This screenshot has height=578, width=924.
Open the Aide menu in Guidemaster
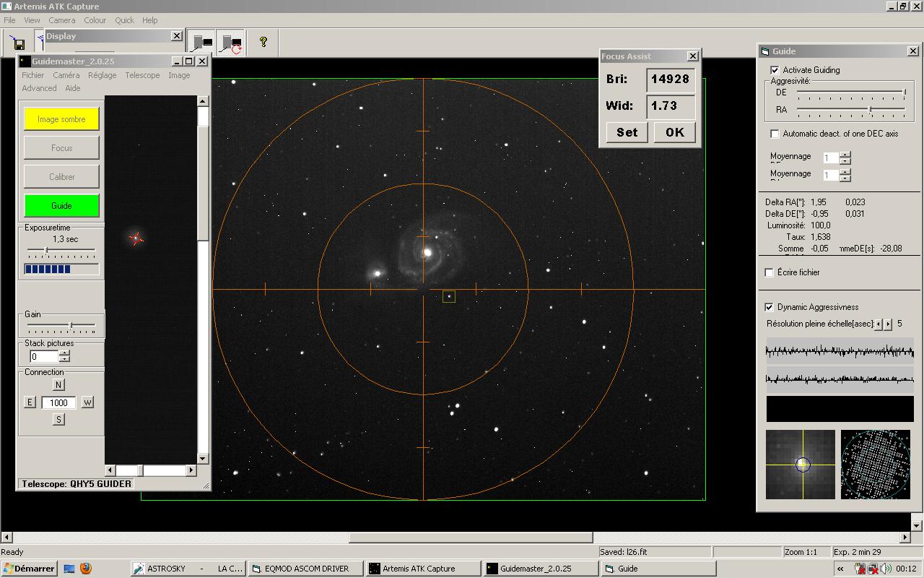73,88
